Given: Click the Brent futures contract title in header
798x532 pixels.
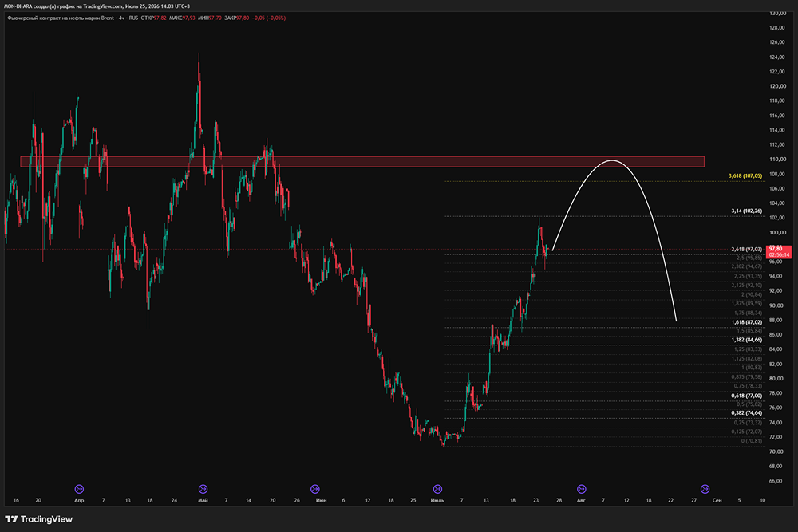Looking at the screenshot, I should point(73,18).
